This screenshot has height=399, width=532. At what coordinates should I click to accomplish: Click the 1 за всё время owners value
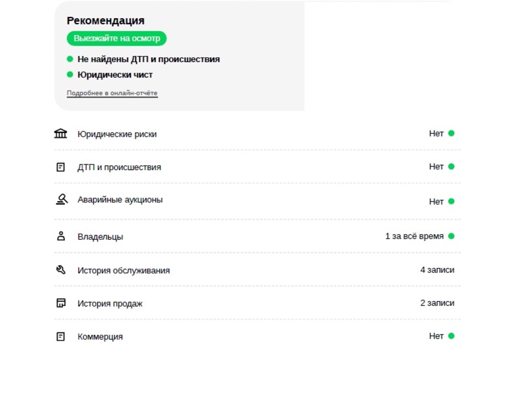(x=415, y=236)
